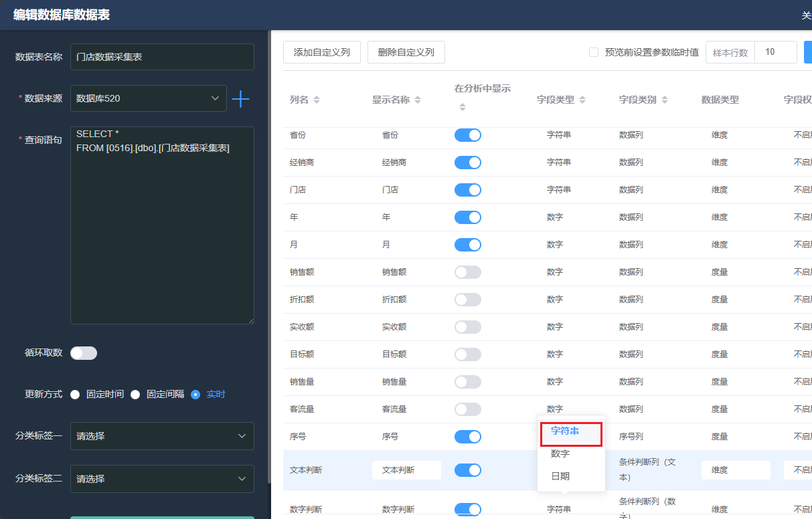The width and height of the screenshot is (812, 519).
Task: Check 预览前设置参数临时值 checkbox
Action: coord(594,52)
